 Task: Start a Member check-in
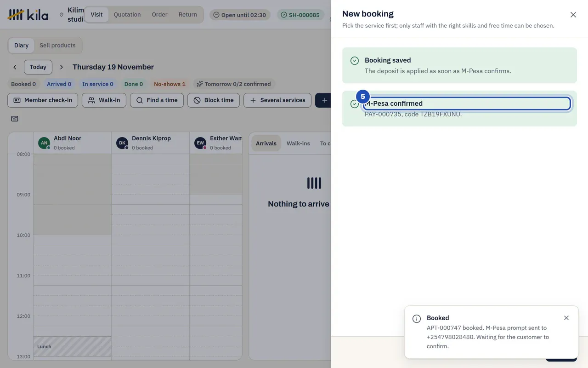43,100
